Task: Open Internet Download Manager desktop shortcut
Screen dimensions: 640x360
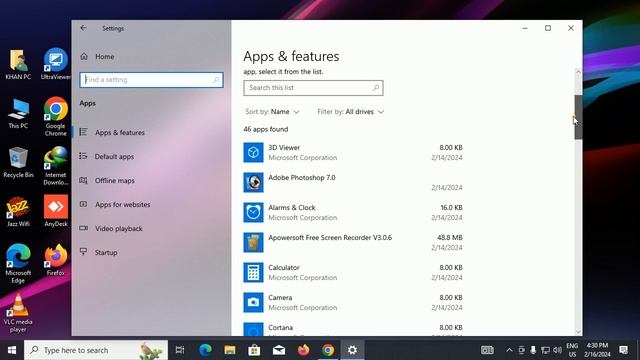Action: point(56,166)
